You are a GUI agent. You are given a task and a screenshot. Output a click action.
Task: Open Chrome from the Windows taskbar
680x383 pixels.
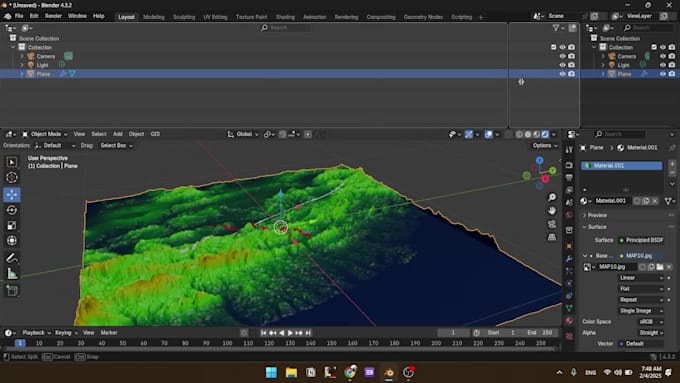(350, 372)
